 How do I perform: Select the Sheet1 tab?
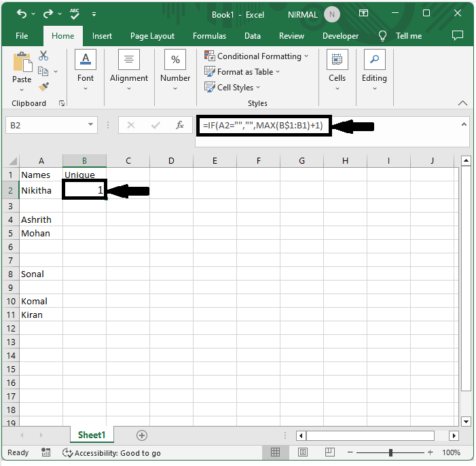click(x=92, y=435)
